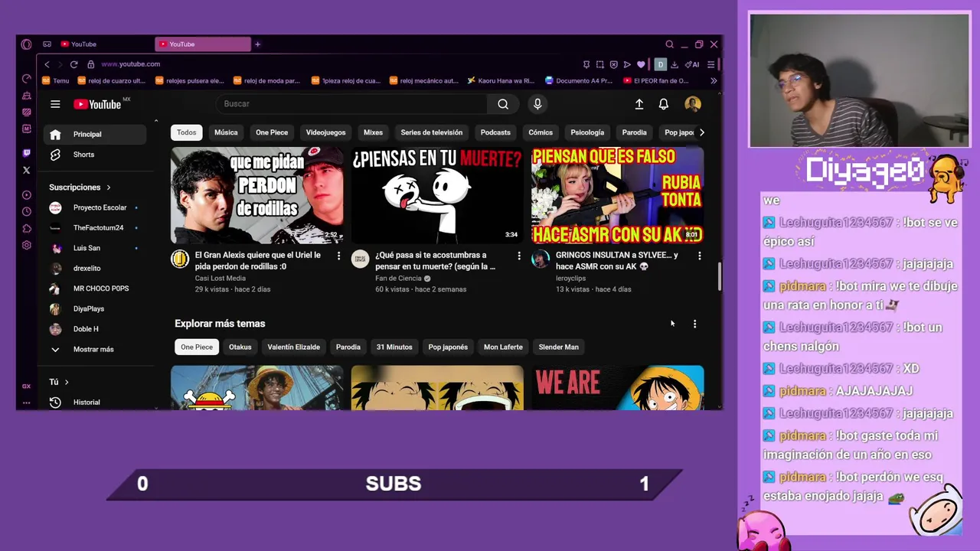
Task: Open Luis San channel subscription
Action: coord(95,248)
